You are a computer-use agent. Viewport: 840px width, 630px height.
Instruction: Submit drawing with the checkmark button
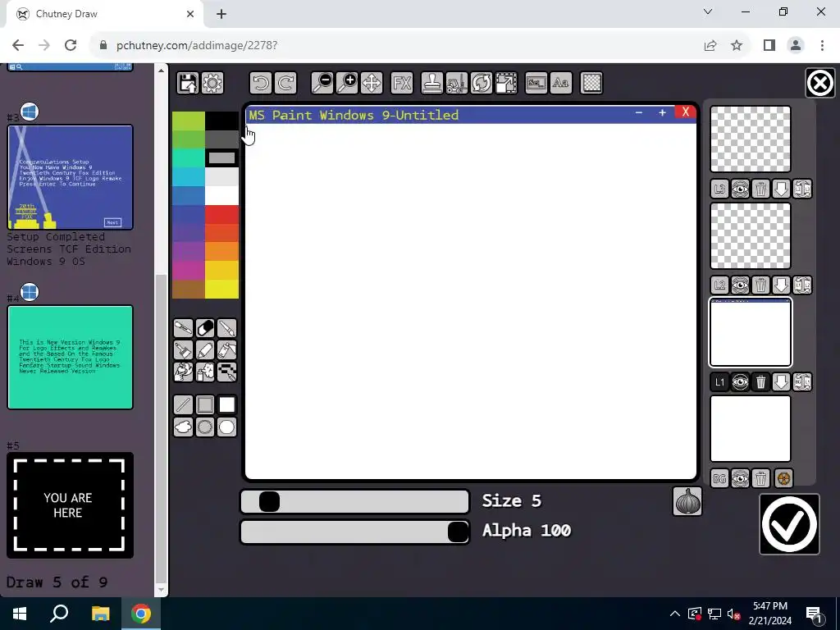coord(790,524)
